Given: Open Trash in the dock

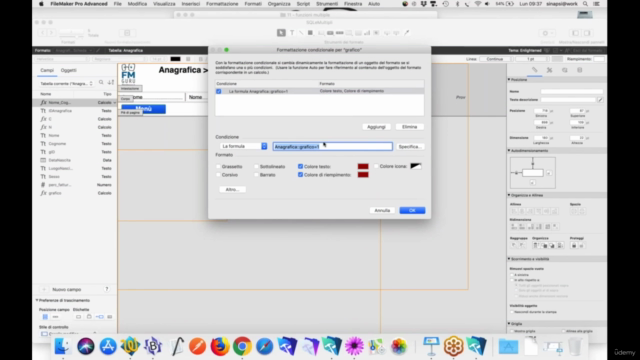Looking at the screenshot, I should tap(575, 346).
